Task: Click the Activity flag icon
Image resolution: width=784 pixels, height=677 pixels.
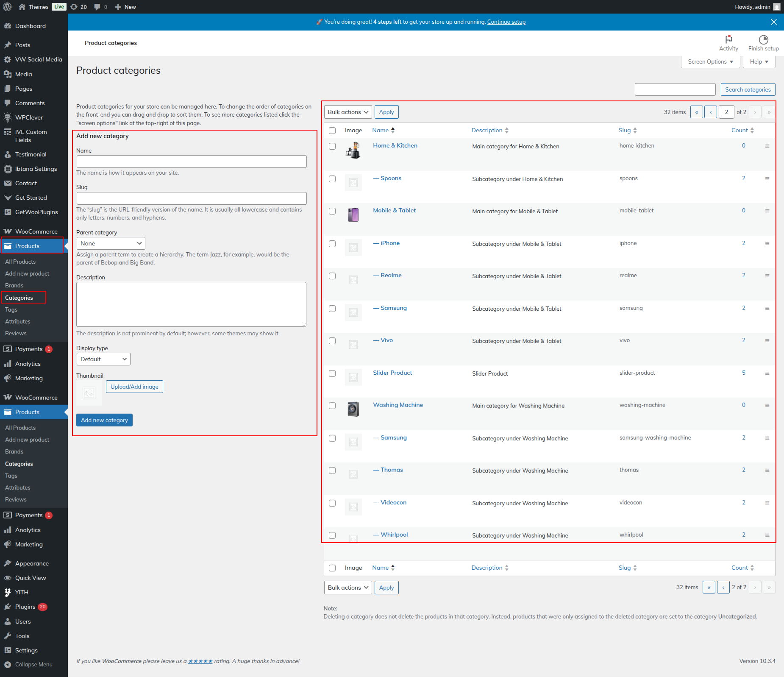Action: tap(728, 39)
